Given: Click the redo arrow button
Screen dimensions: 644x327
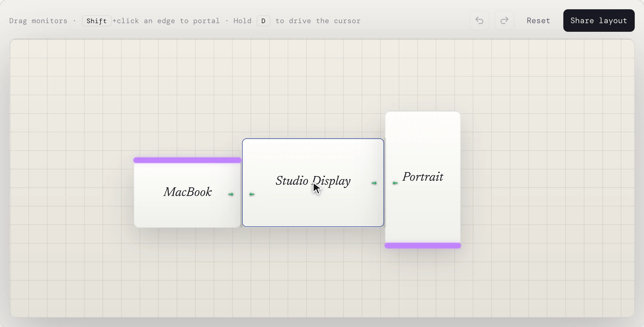Looking at the screenshot, I should [x=504, y=21].
